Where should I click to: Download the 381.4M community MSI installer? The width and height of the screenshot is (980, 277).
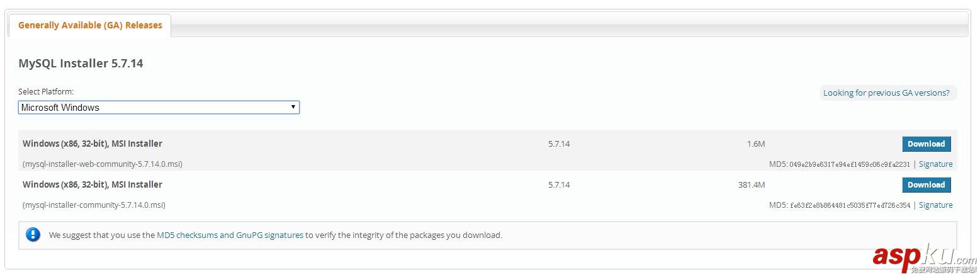[x=926, y=185]
